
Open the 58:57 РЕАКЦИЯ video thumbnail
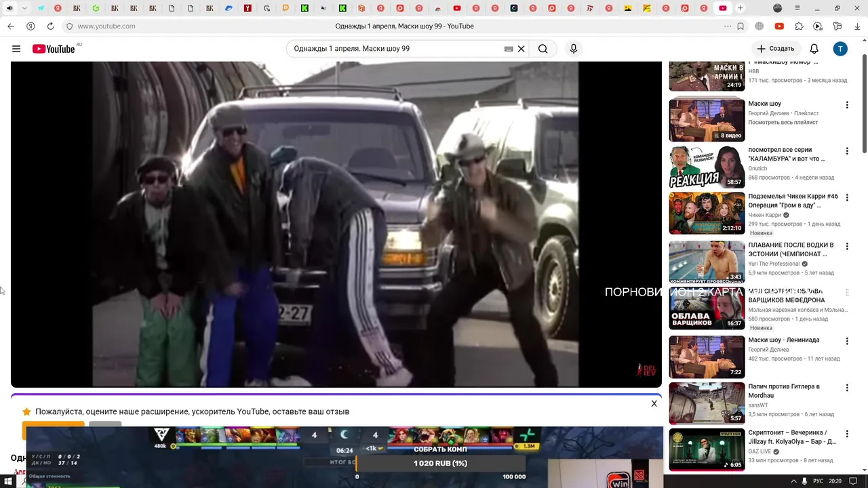pos(707,167)
